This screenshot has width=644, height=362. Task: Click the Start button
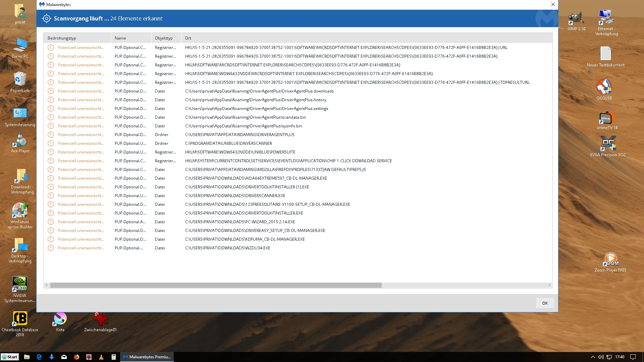[10, 357]
